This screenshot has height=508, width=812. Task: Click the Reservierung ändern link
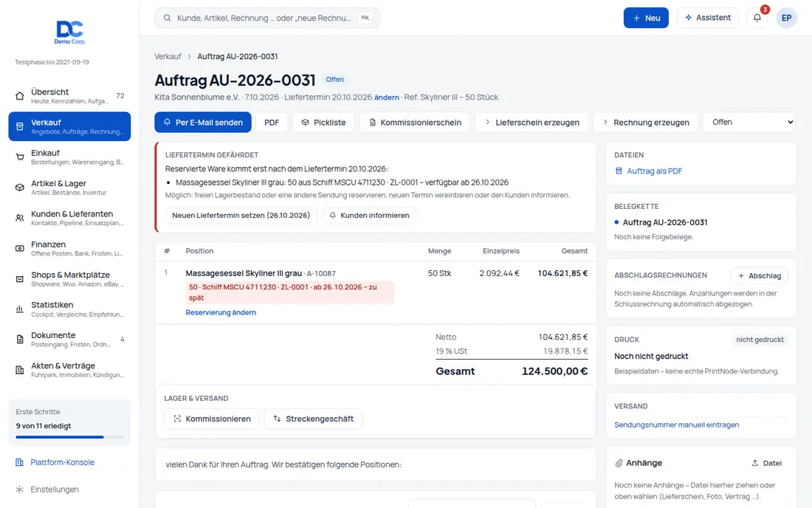click(221, 312)
